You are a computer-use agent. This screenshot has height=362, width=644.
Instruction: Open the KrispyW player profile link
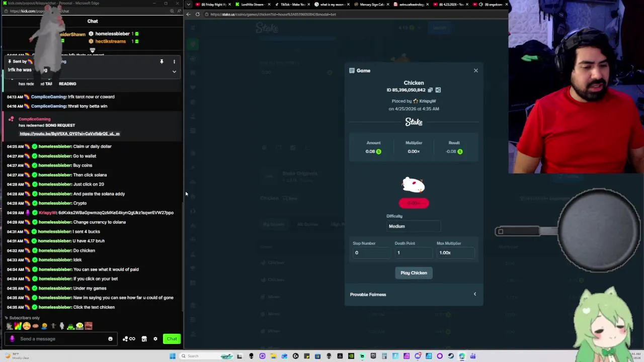[x=427, y=101]
